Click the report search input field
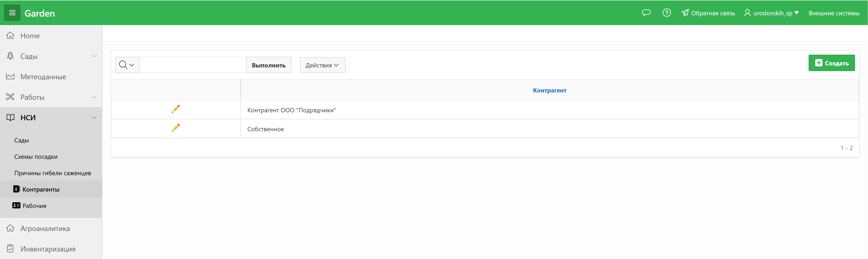The height and width of the screenshot is (259, 868). [x=192, y=65]
